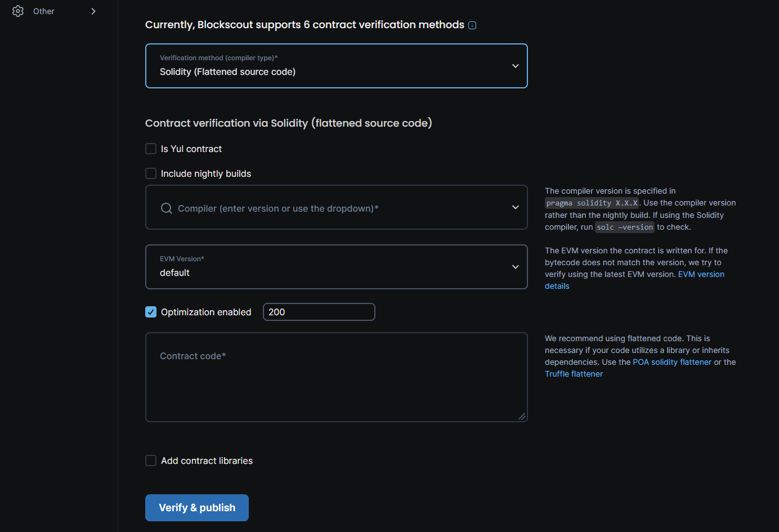Open the EVM Version dropdown

point(336,267)
